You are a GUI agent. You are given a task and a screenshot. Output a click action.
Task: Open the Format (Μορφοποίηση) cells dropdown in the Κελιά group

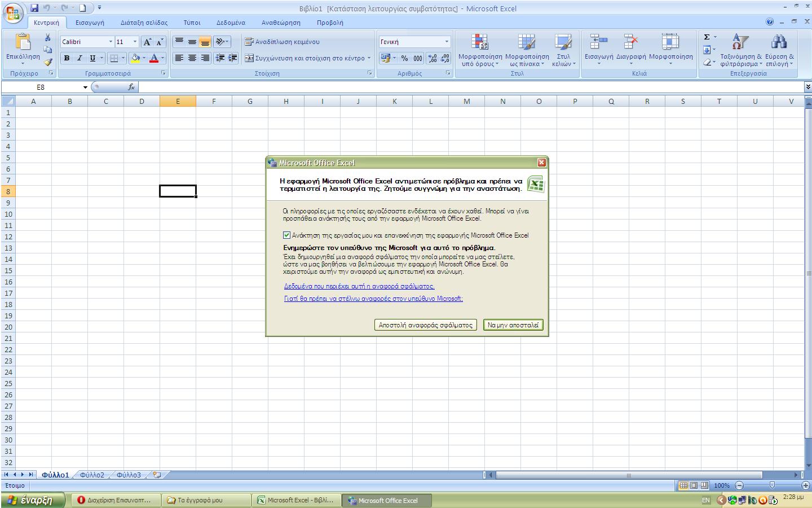(x=670, y=50)
